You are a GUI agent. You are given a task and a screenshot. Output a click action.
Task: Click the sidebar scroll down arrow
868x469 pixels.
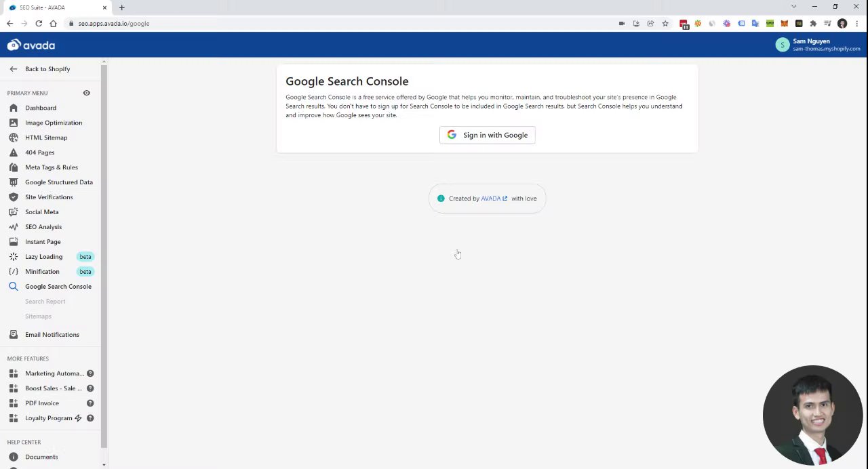pos(104,465)
